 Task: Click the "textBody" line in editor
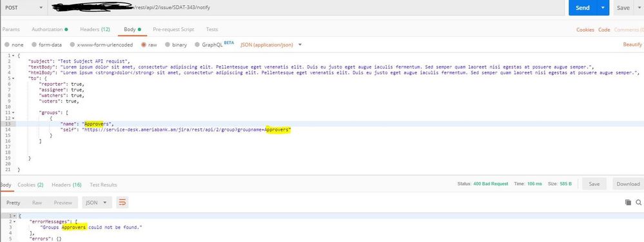(311, 66)
